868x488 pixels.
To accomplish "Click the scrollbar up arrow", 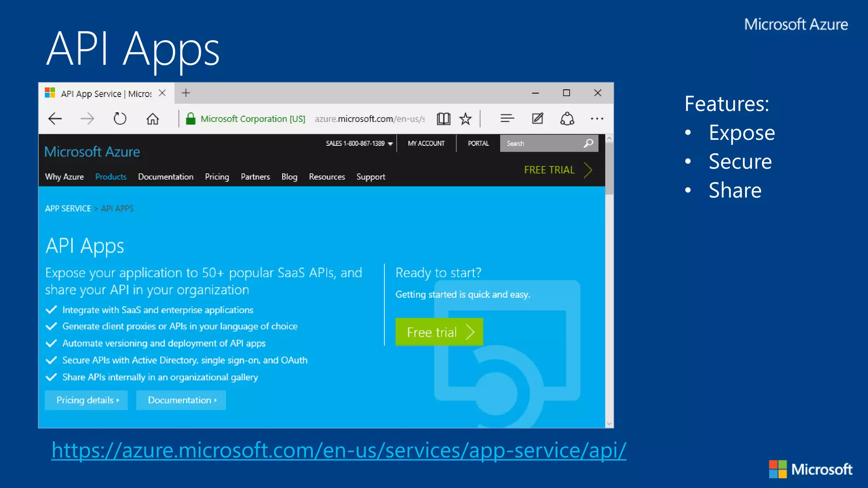I will [x=609, y=139].
